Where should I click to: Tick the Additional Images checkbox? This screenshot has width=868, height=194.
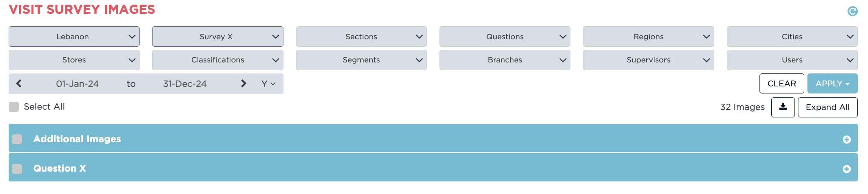click(x=17, y=139)
